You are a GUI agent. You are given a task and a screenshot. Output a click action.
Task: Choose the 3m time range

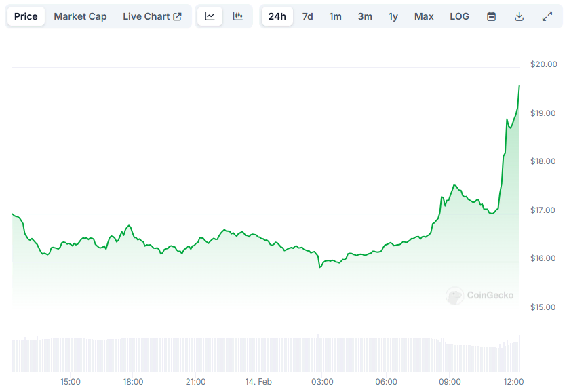click(x=365, y=16)
